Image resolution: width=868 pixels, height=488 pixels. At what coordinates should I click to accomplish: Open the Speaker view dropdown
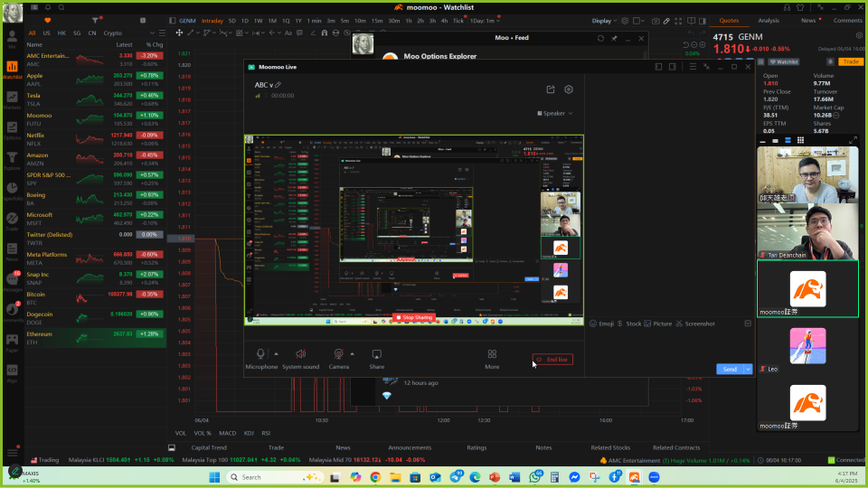point(554,114)
